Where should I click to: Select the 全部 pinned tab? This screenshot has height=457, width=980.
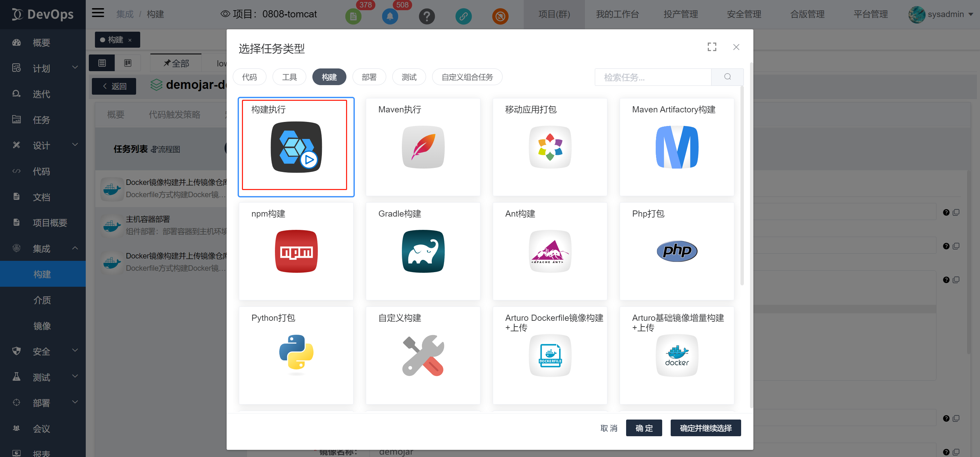tap(176, 63)
